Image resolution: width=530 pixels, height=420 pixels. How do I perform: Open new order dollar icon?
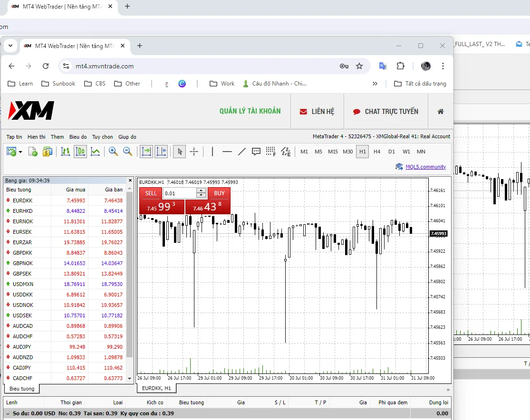coord(48,152)
